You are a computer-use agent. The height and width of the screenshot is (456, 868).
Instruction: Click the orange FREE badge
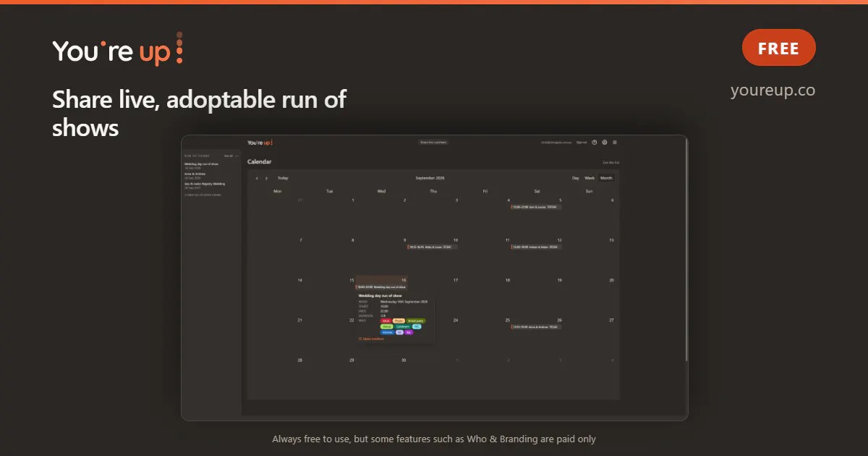tap(779, 48)
